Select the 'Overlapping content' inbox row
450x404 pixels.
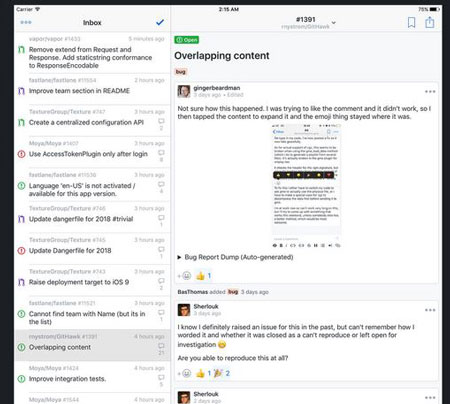[92, 345]
